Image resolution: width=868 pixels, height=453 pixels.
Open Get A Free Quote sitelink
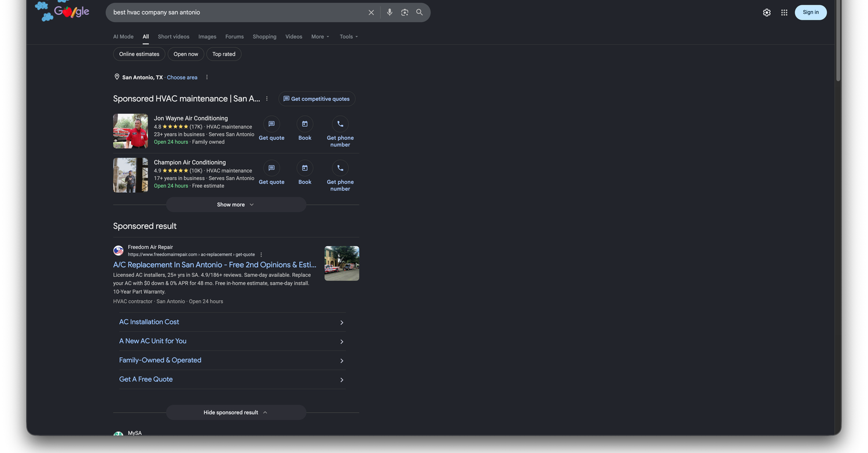(232, 379)
